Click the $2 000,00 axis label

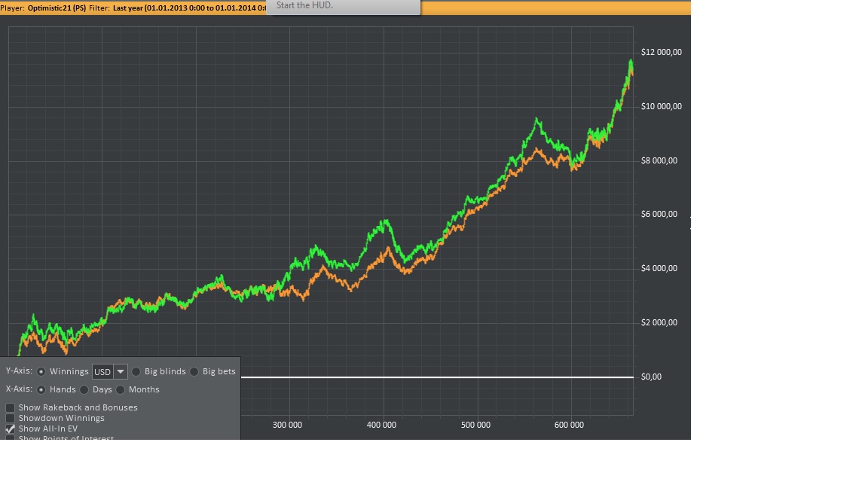659,322
